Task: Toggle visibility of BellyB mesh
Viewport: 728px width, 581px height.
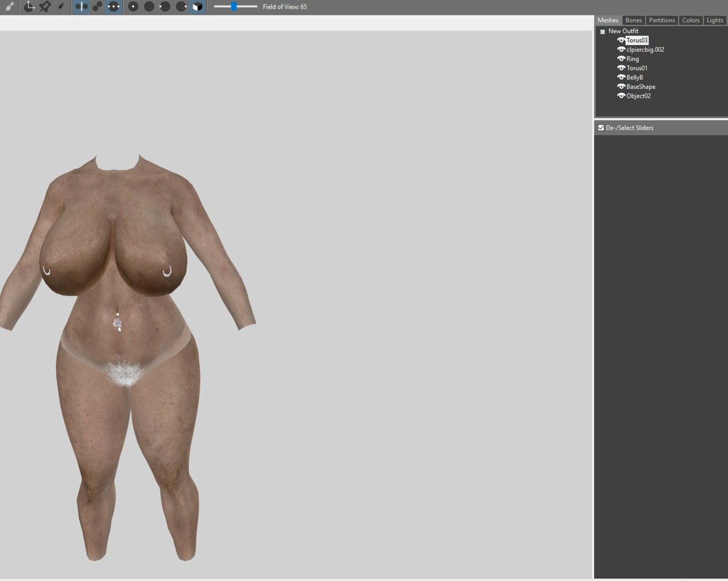Action: 621,77
